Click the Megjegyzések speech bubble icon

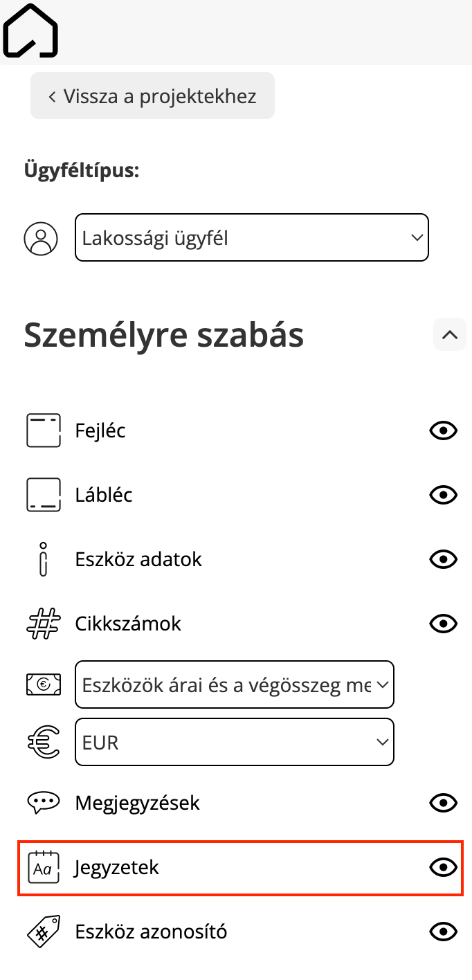click(x=44, y=803)
